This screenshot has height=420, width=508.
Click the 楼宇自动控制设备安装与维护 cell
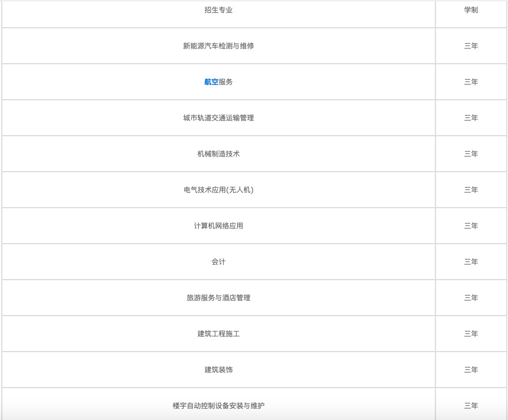click(218, 405)
